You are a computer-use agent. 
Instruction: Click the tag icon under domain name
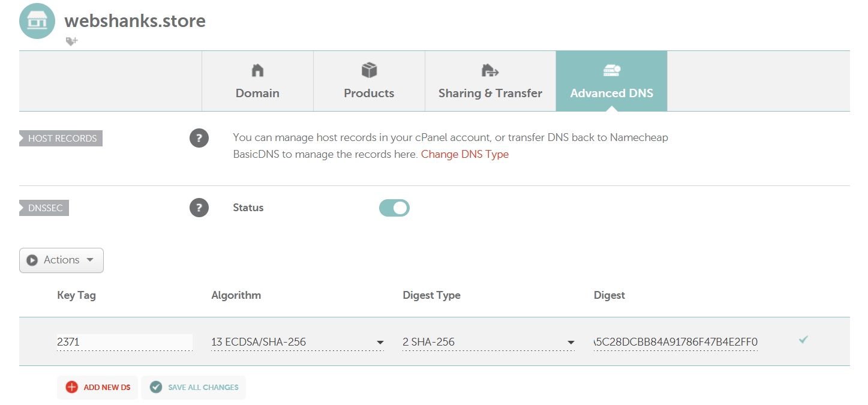71,41
